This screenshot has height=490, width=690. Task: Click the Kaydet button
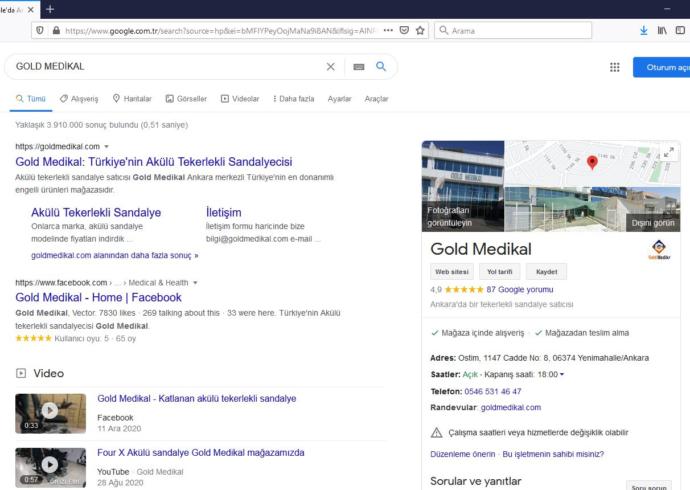[546, 272]
